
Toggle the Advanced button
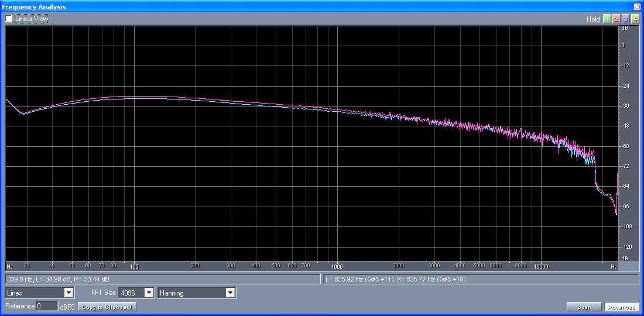(x=621, y=307)
